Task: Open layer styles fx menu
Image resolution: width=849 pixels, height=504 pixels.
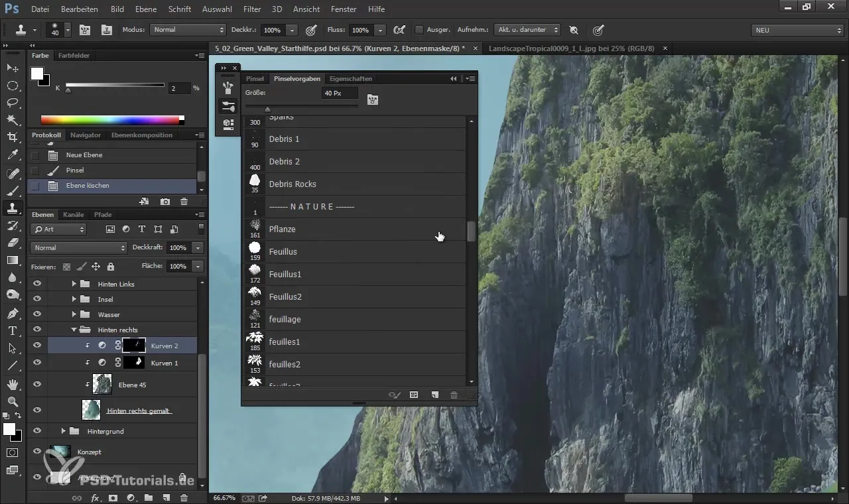Action: tap(95, 497)
